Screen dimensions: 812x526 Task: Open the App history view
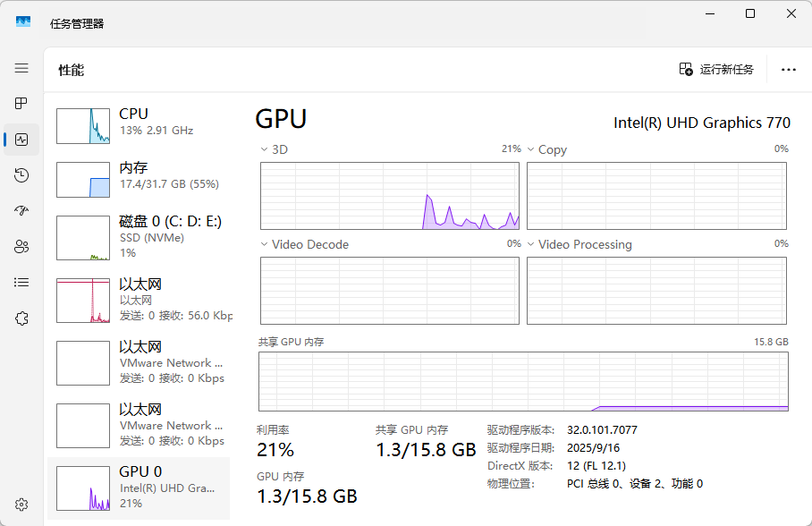tap(21, 175)
